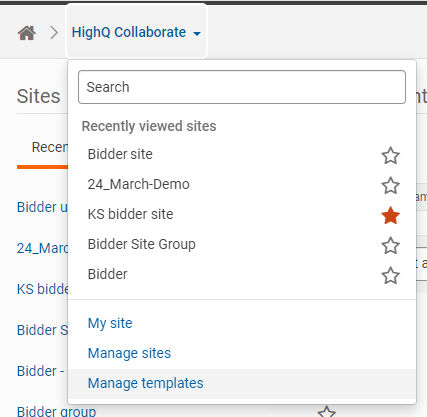Choose Bidder Site Group entry
Viewport: 427px width, 417px height.
[x=141, y=244]
